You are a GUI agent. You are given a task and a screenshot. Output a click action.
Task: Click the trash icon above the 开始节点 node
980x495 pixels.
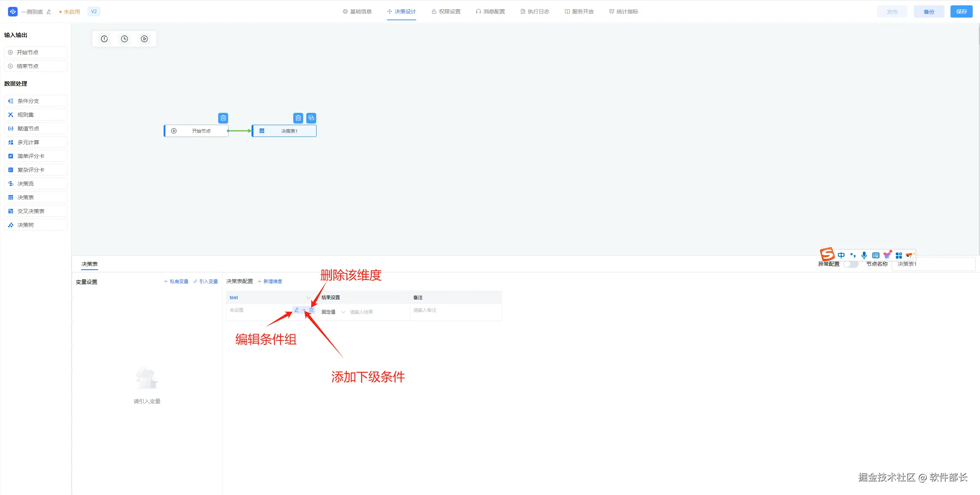(223, 118)
